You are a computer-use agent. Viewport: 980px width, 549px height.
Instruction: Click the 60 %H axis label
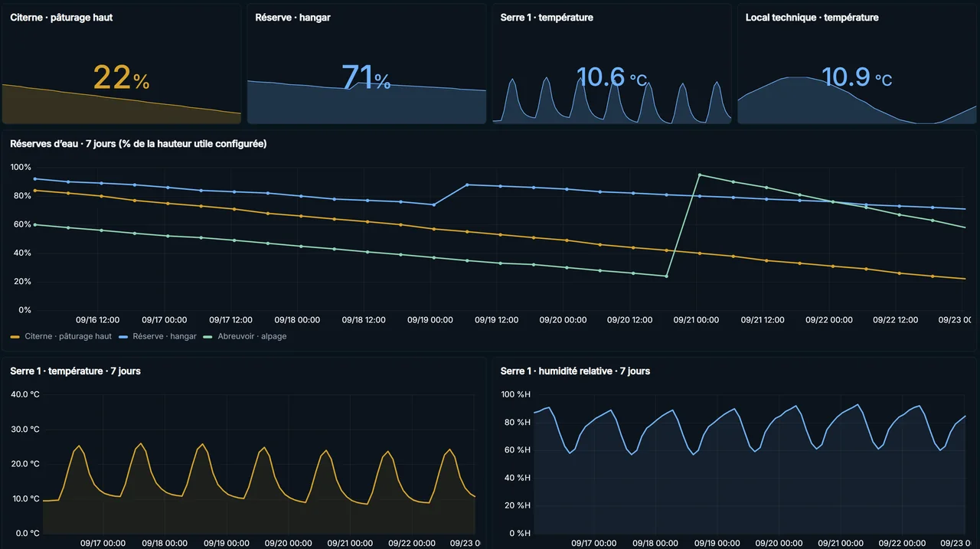pos(518,450)
